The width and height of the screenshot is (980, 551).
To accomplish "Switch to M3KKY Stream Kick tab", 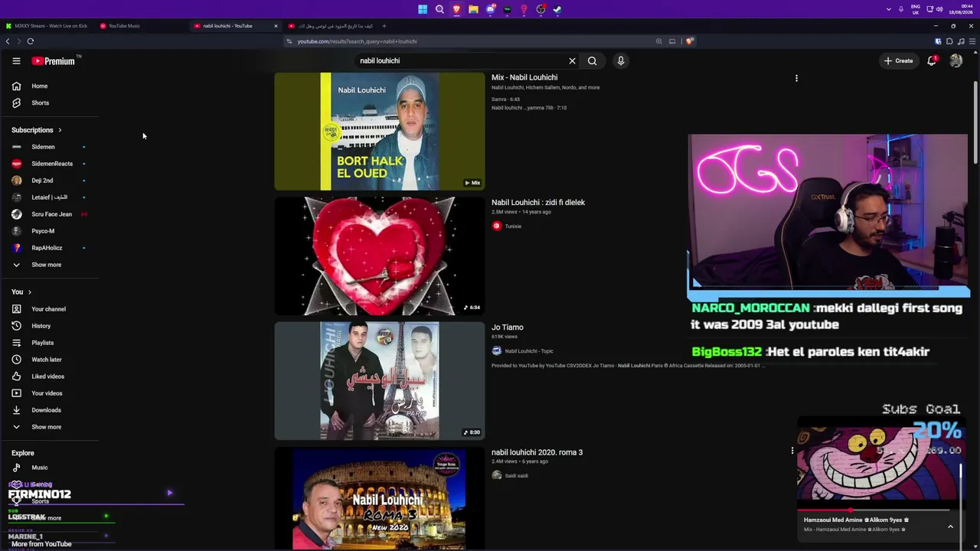I will 47,26.
